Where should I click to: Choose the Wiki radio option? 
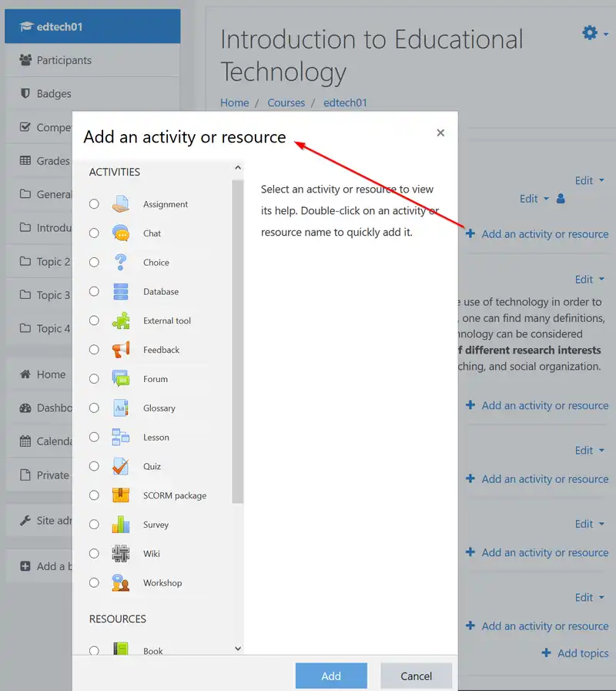tap(94, 553)
